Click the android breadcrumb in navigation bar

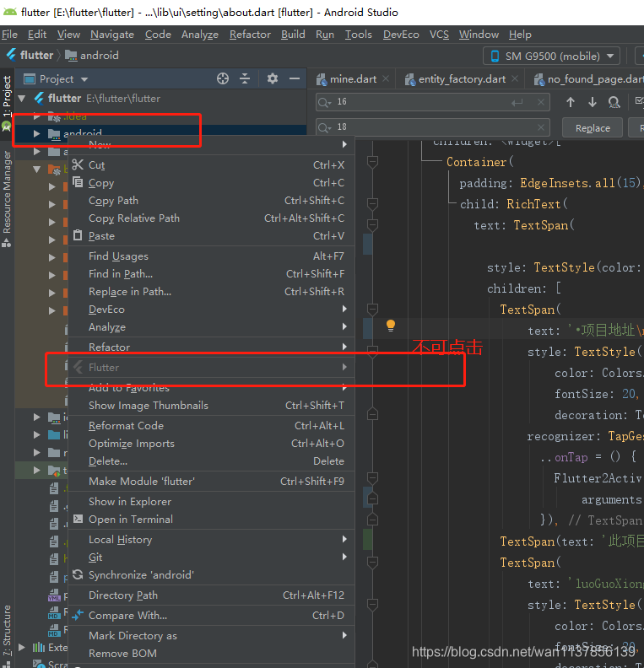92,56
